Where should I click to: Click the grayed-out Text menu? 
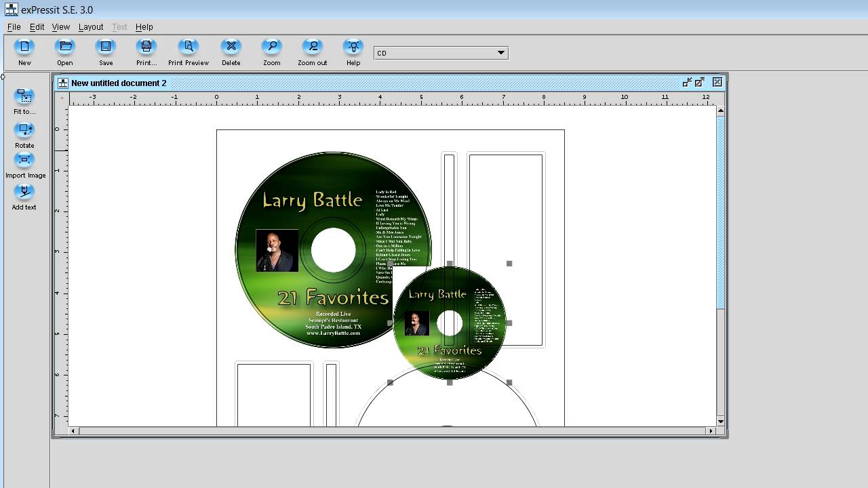pyautogui.click(x=119, y=27)
